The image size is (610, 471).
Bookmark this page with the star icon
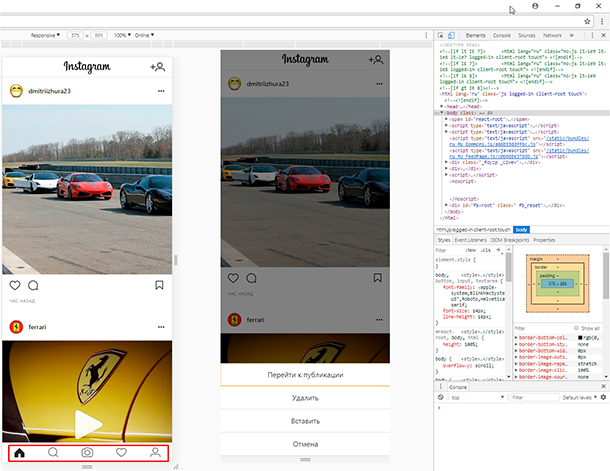point(587,21)
